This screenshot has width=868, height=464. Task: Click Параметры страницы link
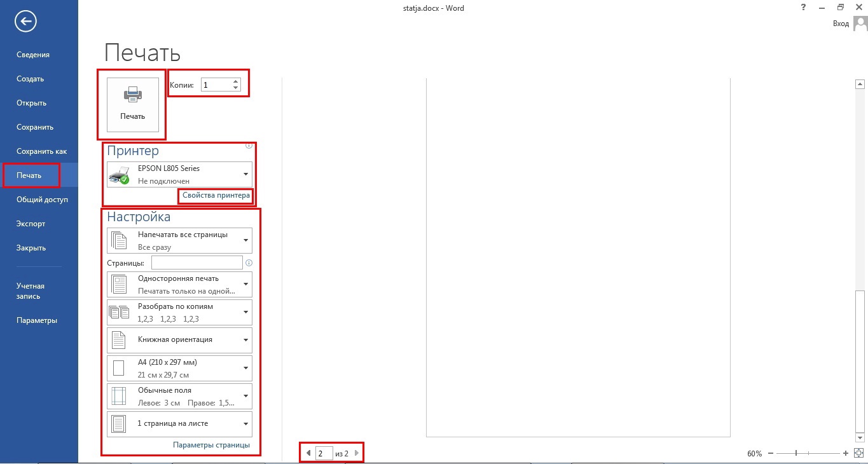pos(211,445)
